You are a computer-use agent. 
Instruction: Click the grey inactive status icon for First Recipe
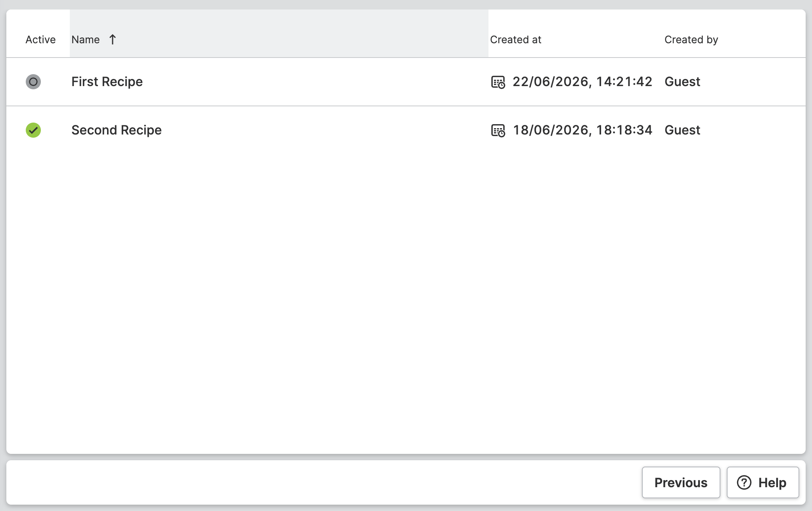pyautogui.click(x=33, y=82)
